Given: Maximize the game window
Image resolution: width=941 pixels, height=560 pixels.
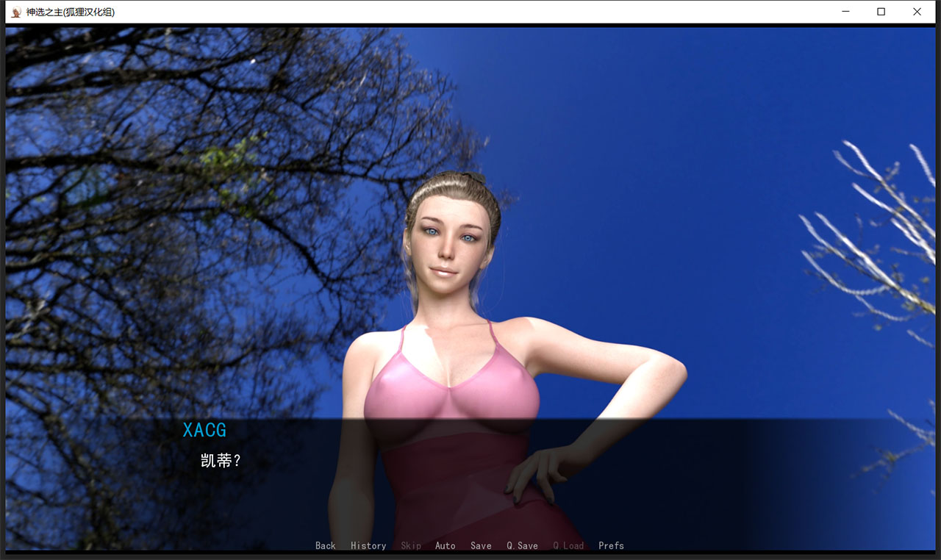Looking at the screenshot, I should click(881, 12).
